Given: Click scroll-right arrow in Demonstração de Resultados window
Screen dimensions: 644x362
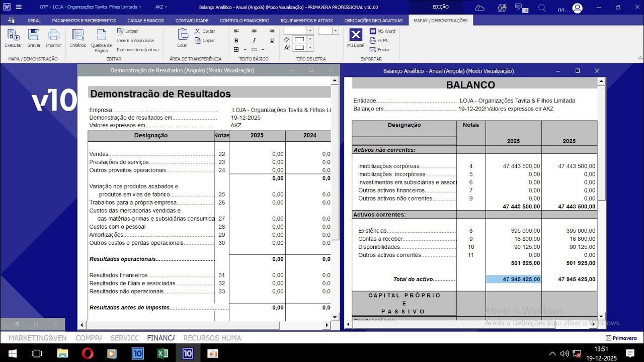Looking at the screenshot, I should 328,325.
